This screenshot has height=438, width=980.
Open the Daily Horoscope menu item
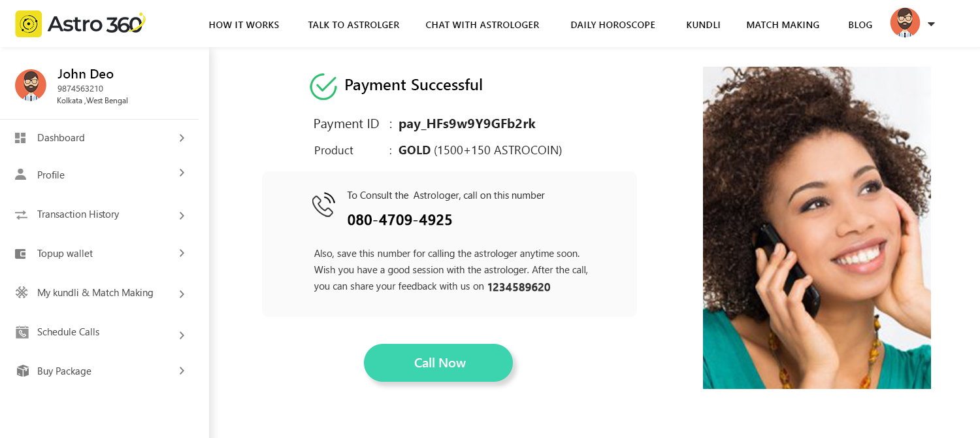pyautogui.click(x=613, y=25)
